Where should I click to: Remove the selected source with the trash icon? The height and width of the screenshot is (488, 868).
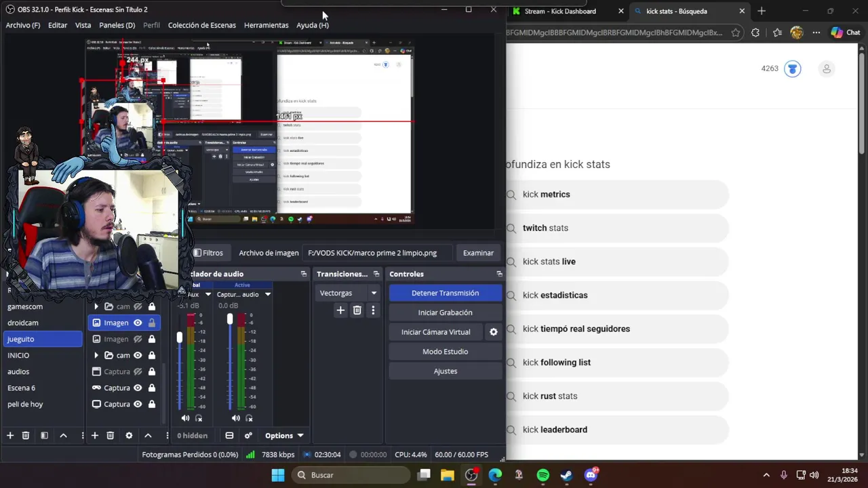point(110,435)
